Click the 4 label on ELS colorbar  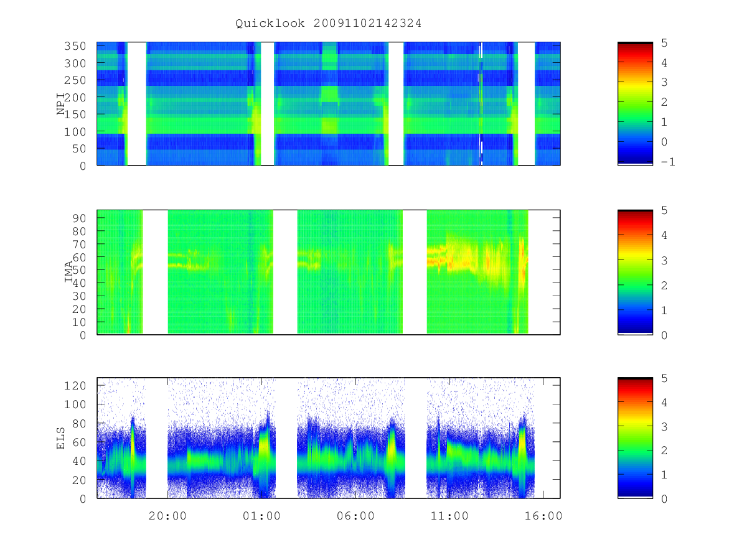point(664,402)
